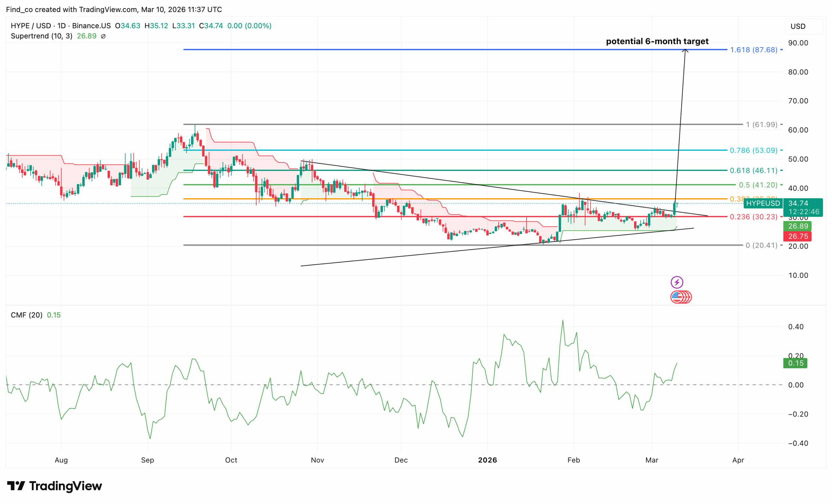Viewport: 832px width, 504px height.
Task: Click the Dec label on time axis
Action: pos(401,460)
